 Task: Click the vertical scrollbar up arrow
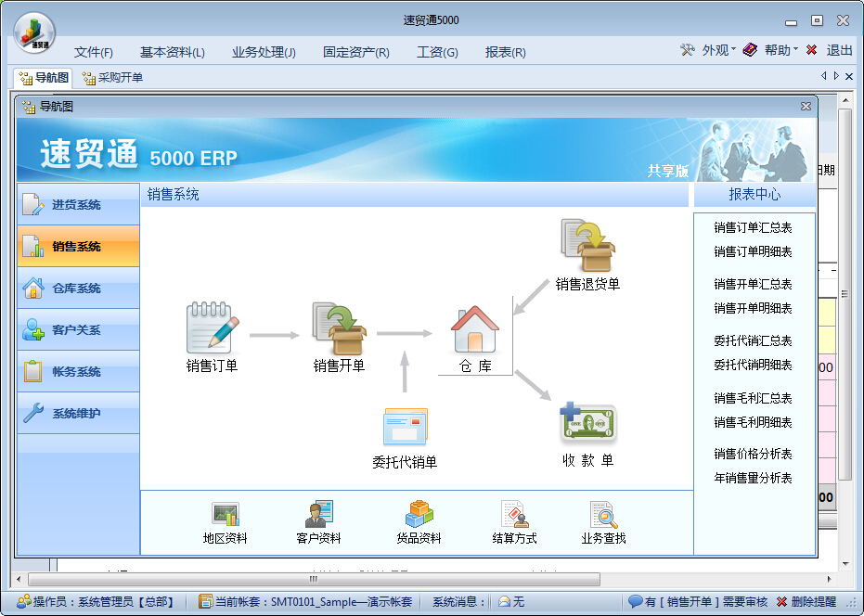tap(845, 101)
